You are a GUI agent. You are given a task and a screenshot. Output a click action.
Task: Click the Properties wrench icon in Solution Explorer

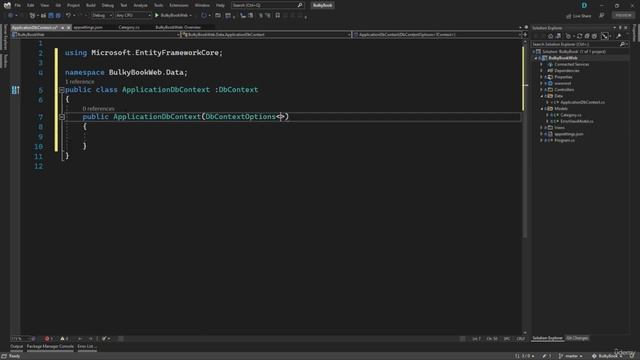(x=618, y=36)
